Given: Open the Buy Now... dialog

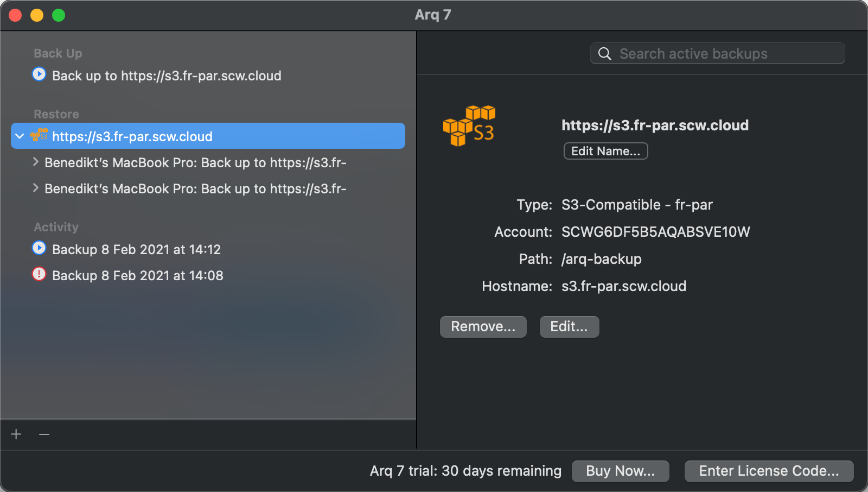Looking at the screenshot, I should click(620, 471).
